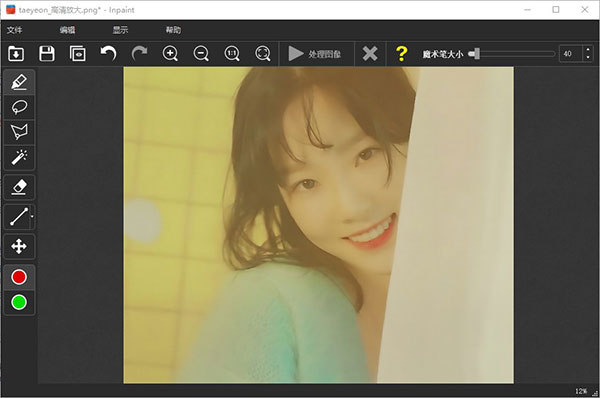Select the Lasso tool
This screenshot has height=398, width=600.
[19, 107]
